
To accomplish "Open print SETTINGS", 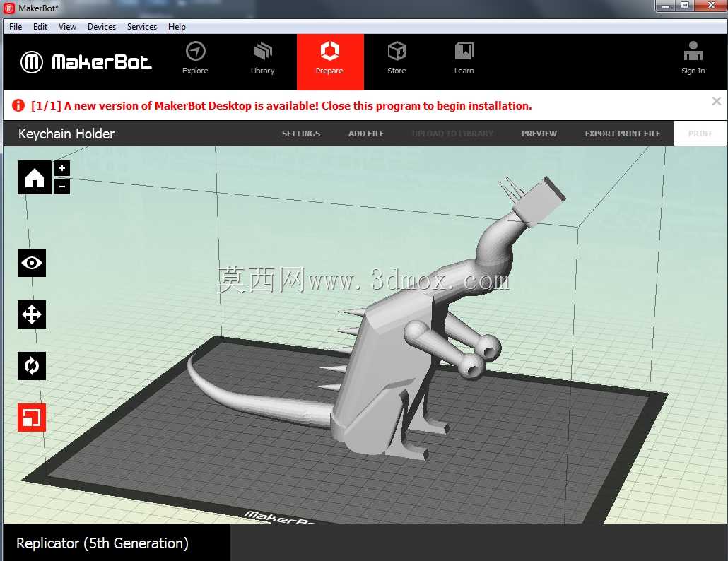I will click(x=301, y=134).
